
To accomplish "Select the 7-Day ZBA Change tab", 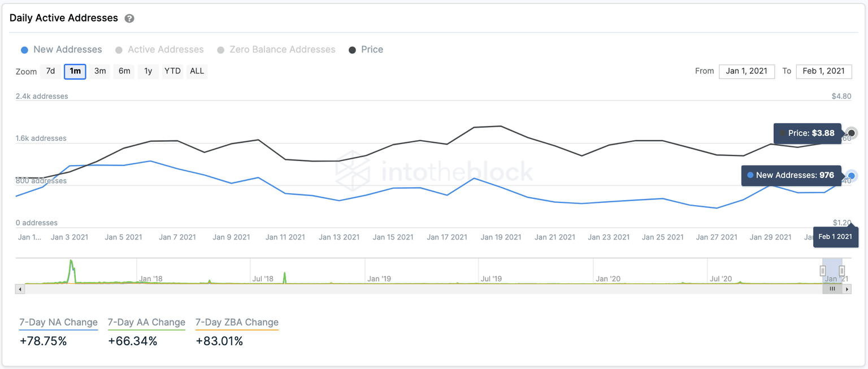I will (237, 322).
